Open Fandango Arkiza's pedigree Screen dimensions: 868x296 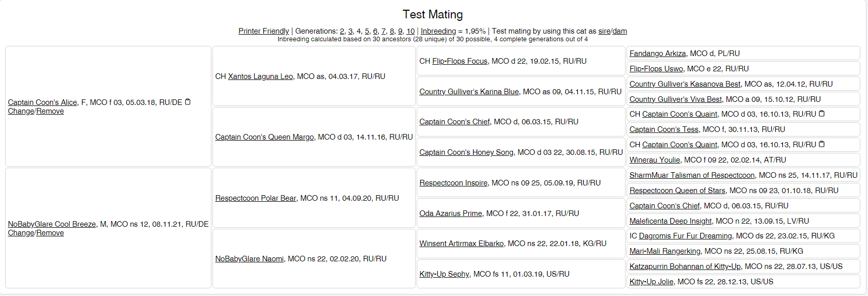[658, 53]
